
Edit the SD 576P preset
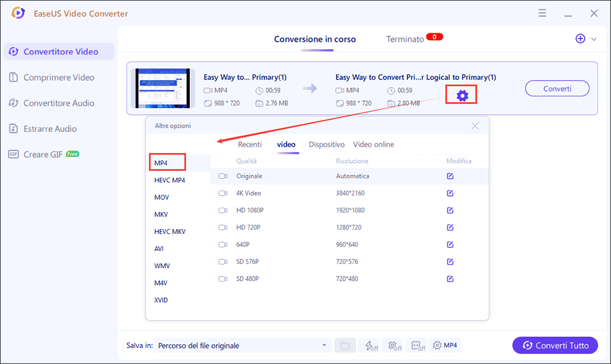click(x=450, y=261)
